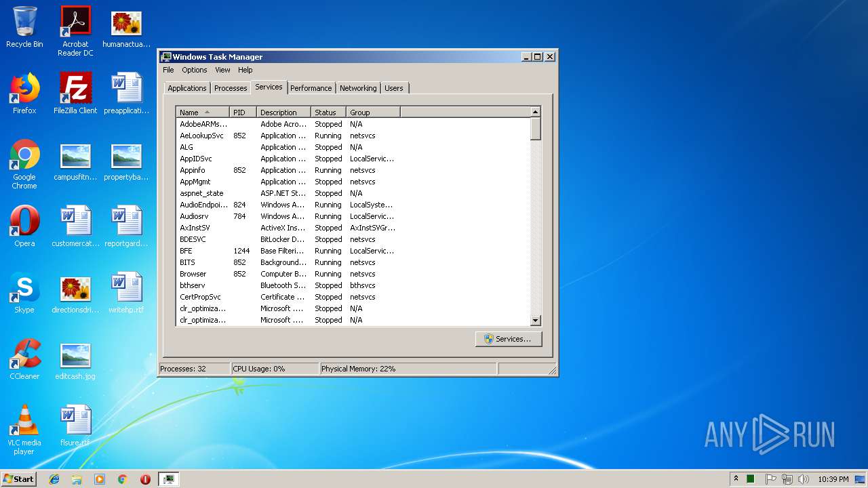Open the Recycle Bin desktop icon
This screenshot has height=488, width=868.
coord(24,27)
